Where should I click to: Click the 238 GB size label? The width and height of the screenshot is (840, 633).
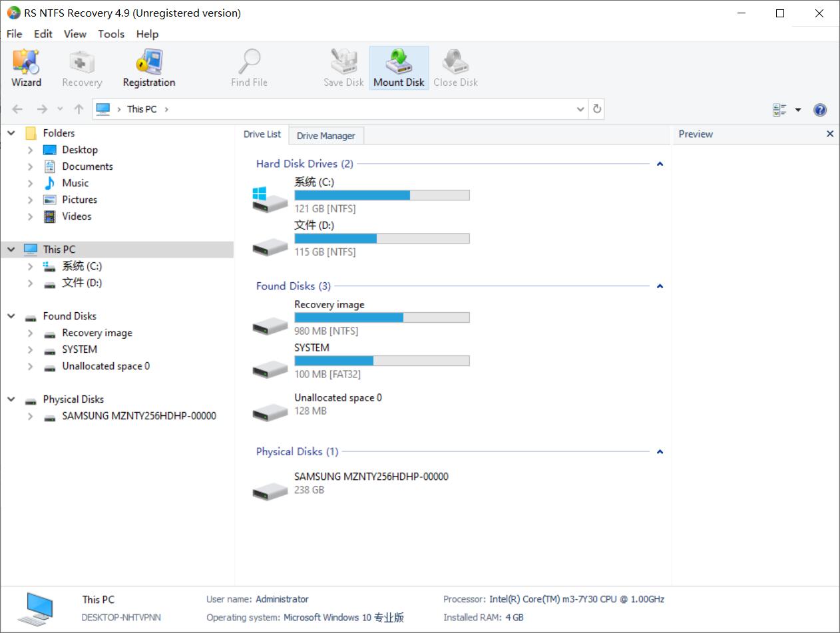[310, 490]
